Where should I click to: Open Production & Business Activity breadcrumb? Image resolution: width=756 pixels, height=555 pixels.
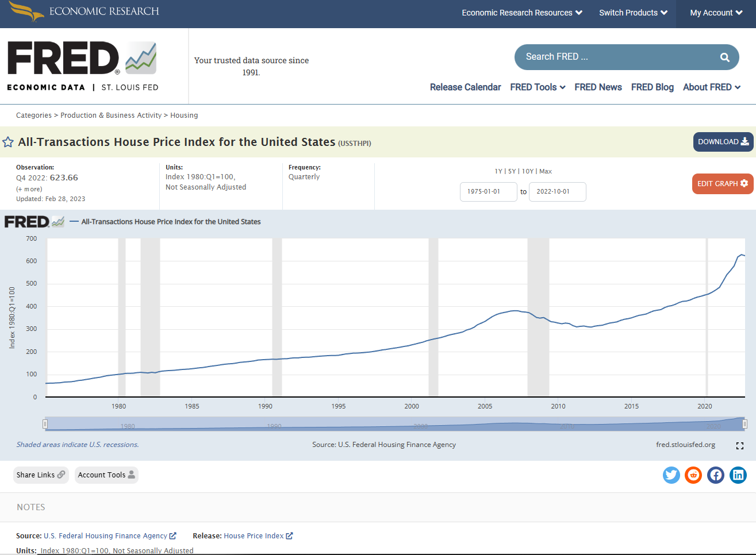point(111,115)
